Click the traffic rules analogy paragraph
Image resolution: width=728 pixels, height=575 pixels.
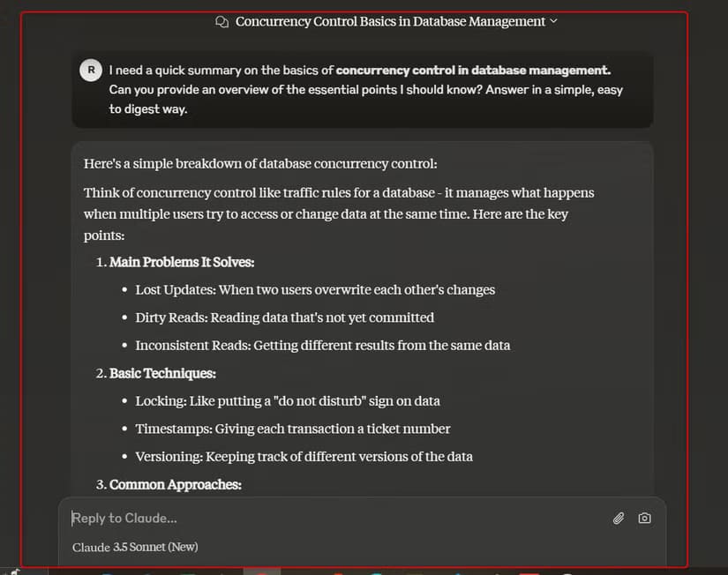pos(339,214)
